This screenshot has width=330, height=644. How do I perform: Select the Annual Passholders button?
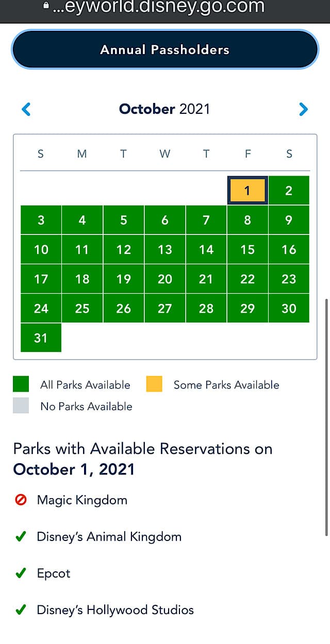(x=165, y=50)
